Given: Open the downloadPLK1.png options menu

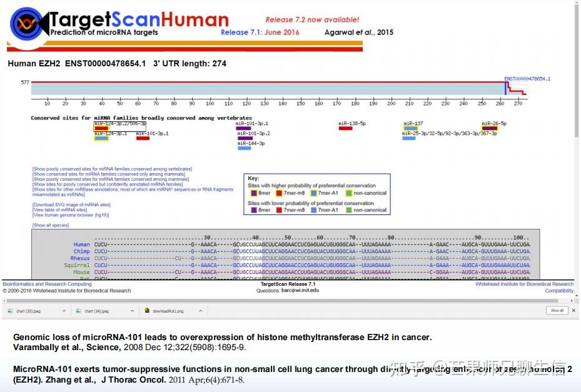Looking at the screenshot, I should tap(200, 310).
